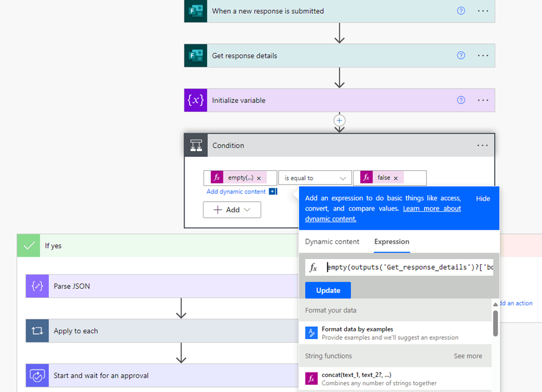
Task: Remove the empty(...) expression token
Action: coord(259,178)
